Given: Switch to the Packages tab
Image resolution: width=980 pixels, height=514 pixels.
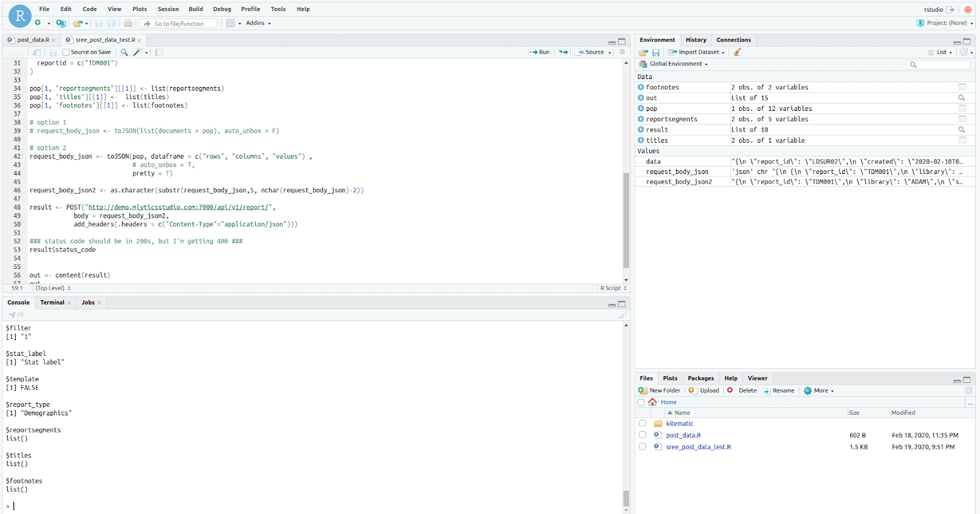Looking at the screenshot, I should point(701,379).
